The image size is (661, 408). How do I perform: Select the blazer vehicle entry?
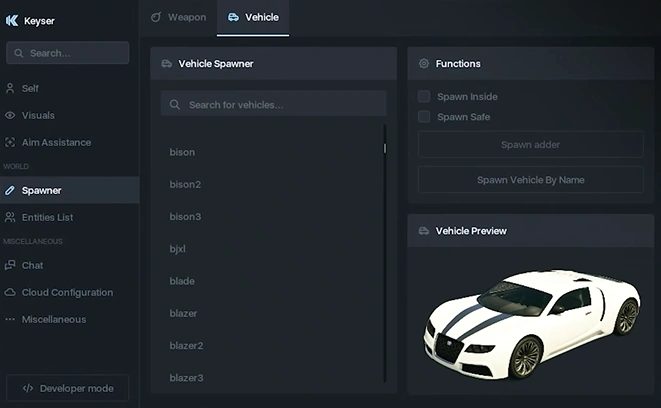point(183,314)
